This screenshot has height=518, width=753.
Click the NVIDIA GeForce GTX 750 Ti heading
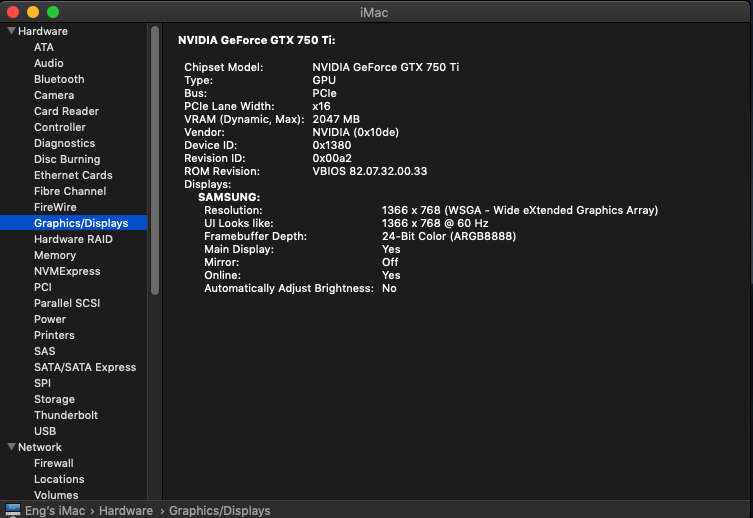point(256,40)
